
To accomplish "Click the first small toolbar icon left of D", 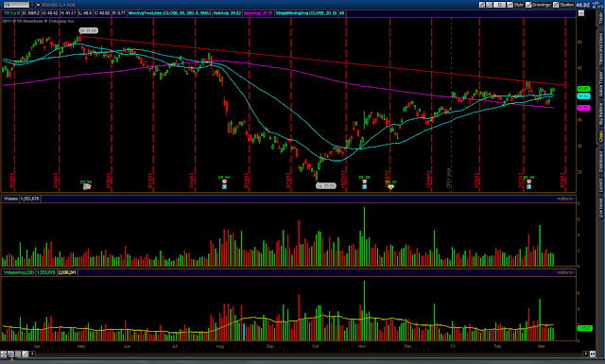I will [482, 5].
